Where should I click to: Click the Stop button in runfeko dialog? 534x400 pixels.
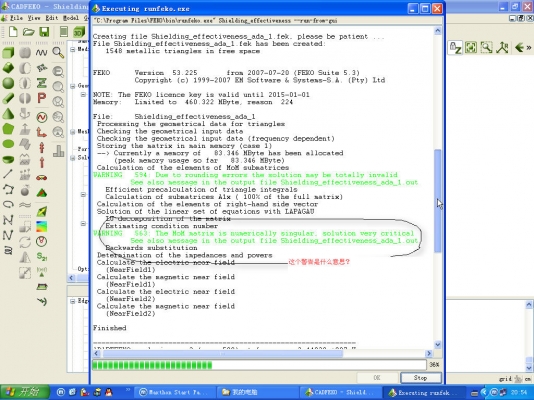(x=421, y=378)
